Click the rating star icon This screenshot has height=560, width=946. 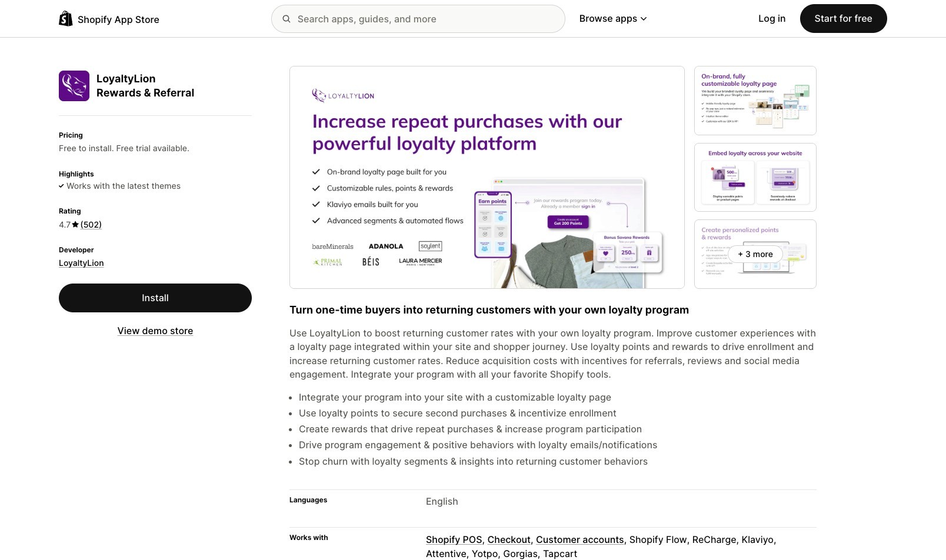point(75,225)
